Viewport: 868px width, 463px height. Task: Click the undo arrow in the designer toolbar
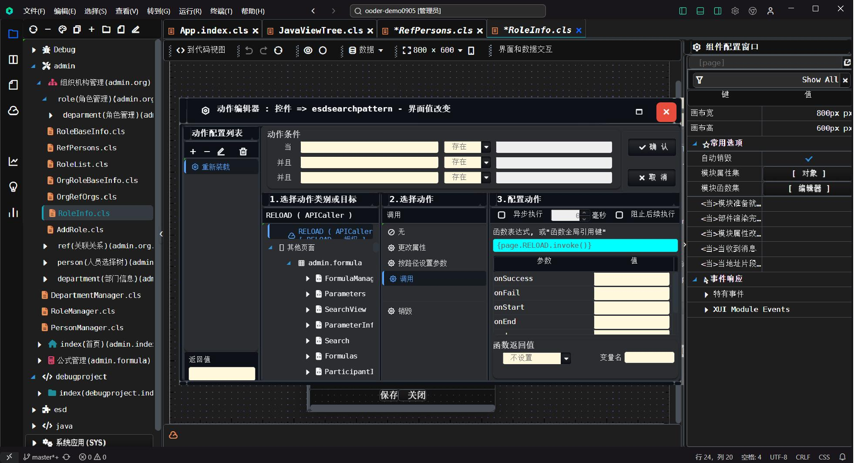click(249, 50)
